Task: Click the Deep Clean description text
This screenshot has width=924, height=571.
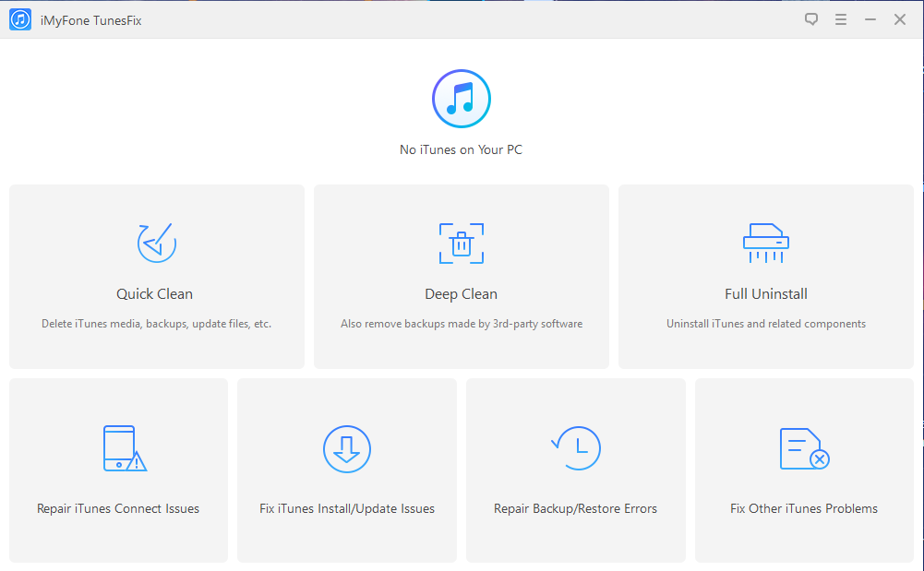Action: [x=461, y=324]
